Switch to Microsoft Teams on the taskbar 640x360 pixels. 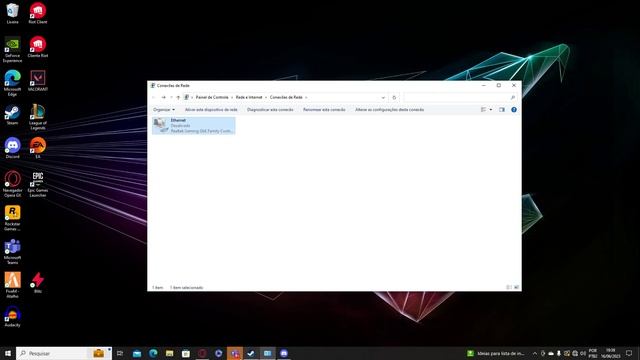point(235,353)
